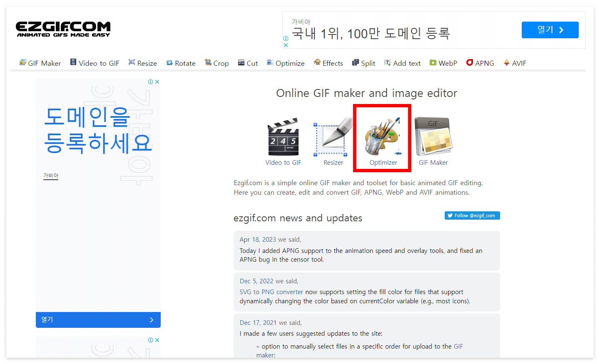Click the top banner ad info icon
600x364 pixels.
[x=286, y=38]
